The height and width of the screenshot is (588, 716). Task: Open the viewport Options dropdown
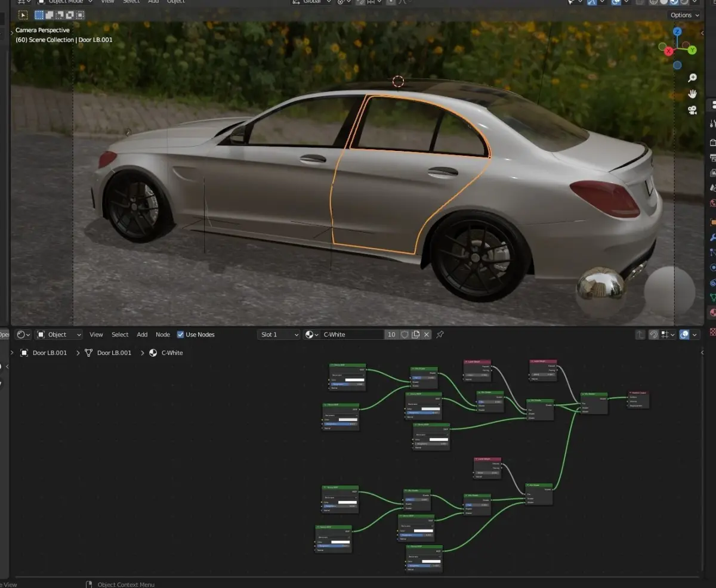pos(684,15)
